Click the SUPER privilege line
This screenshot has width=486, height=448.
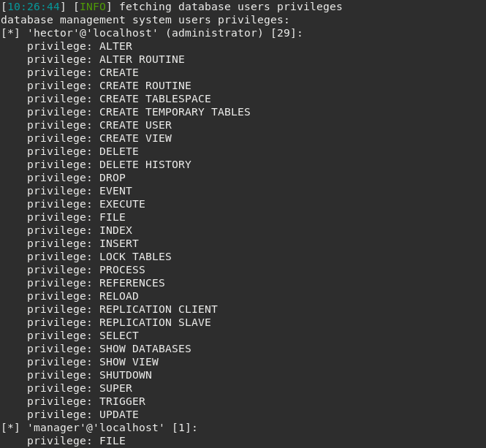pos(80,388)
